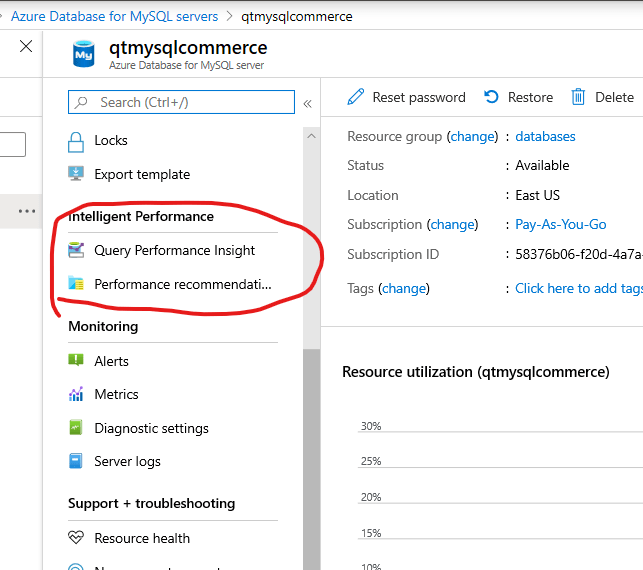
Task: Click the Resource health heart icon
Action: tap(76, 537)
